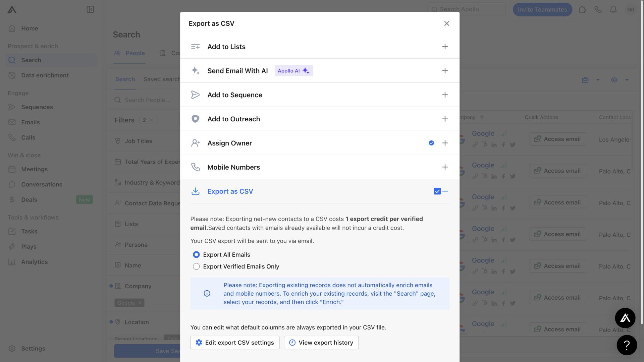
Task: Click the Apollo AI sparkle icon
Action: click(307, 70)
